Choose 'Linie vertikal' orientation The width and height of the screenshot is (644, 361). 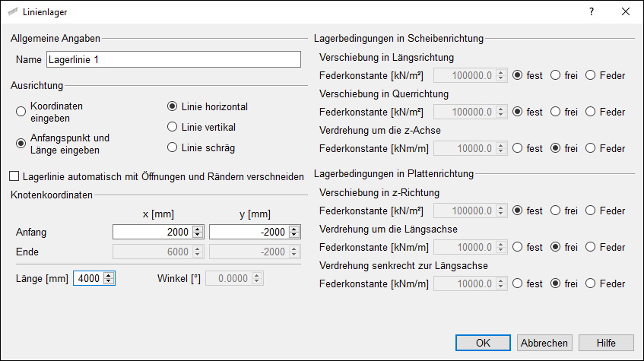[x=173, y=127]
